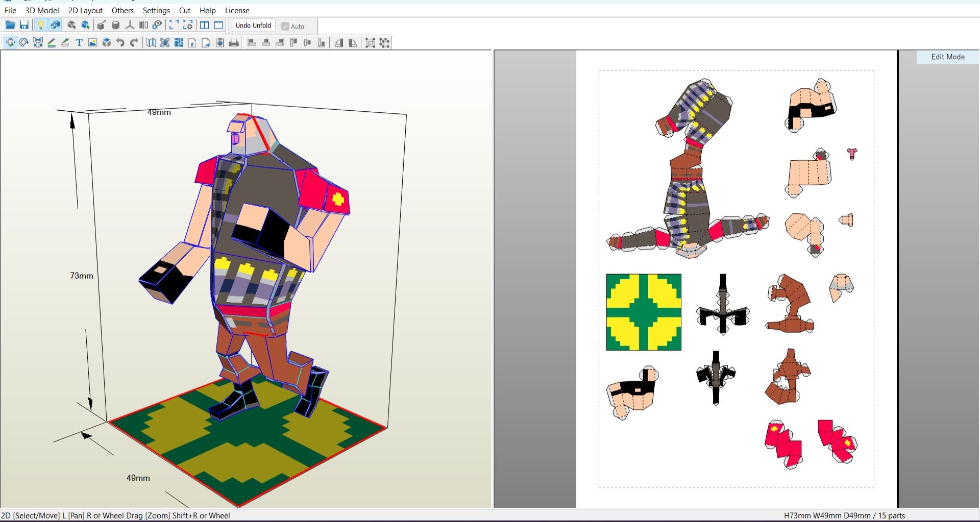Open the File menu

pyautogui.click(x=10, y=10)
